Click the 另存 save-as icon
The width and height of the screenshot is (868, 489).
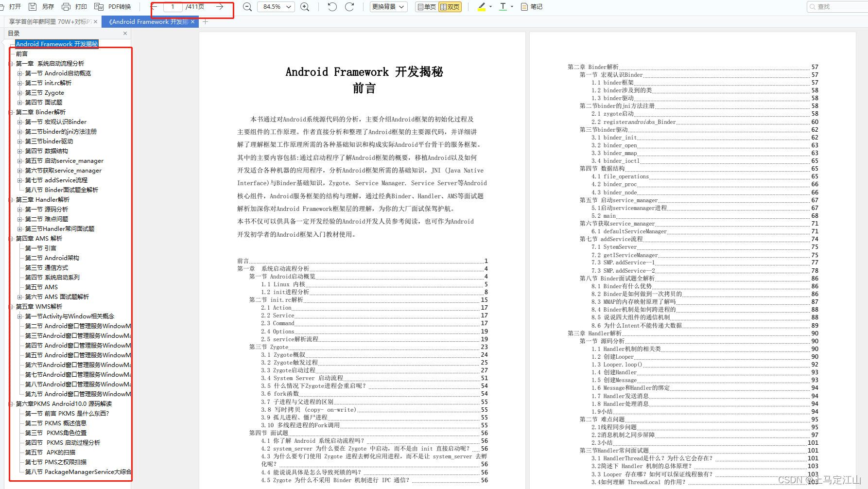tap(33, 7)
